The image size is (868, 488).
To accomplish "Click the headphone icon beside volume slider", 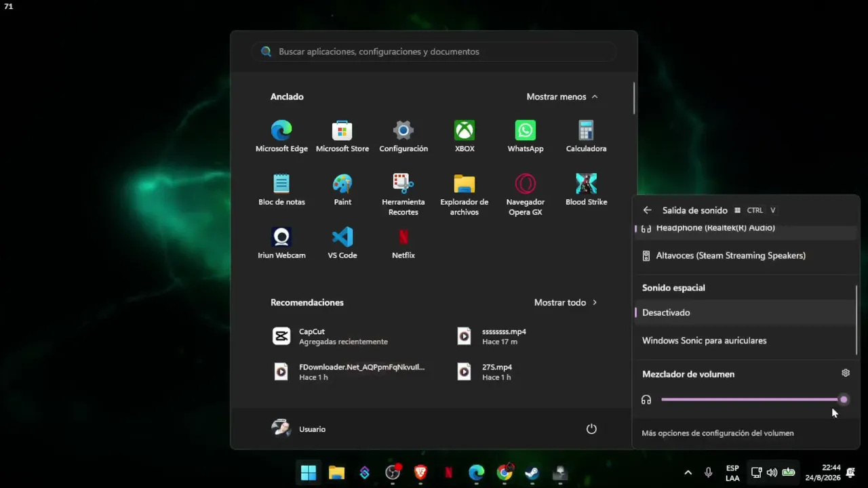I will (x=646, y=400).
